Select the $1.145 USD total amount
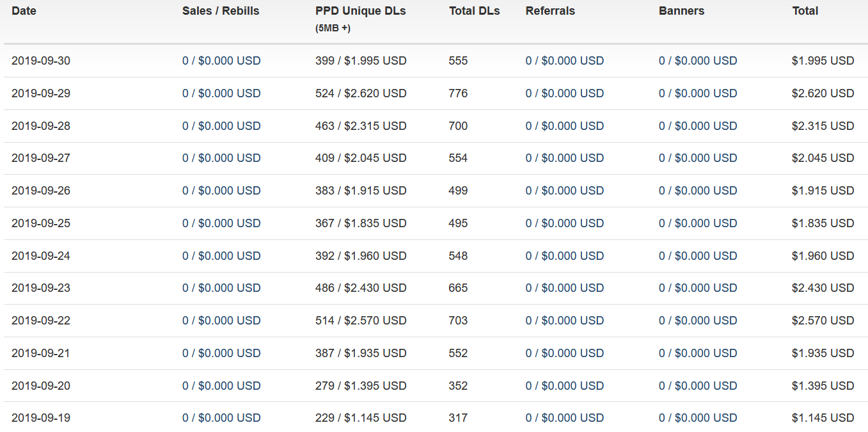Viewport: 868px width, 432px height. click(x=823, y=418)
